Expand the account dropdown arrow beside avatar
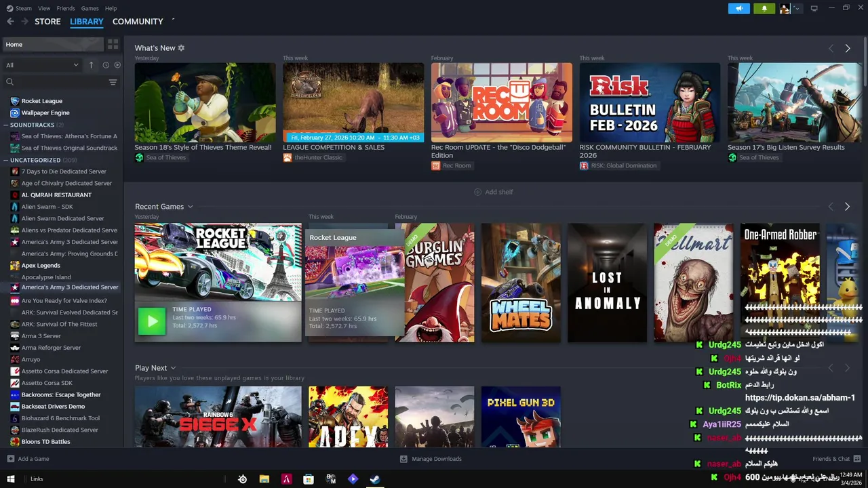This screenshot has width=868, height=488. pyautogui.click(x=797, y=8)
